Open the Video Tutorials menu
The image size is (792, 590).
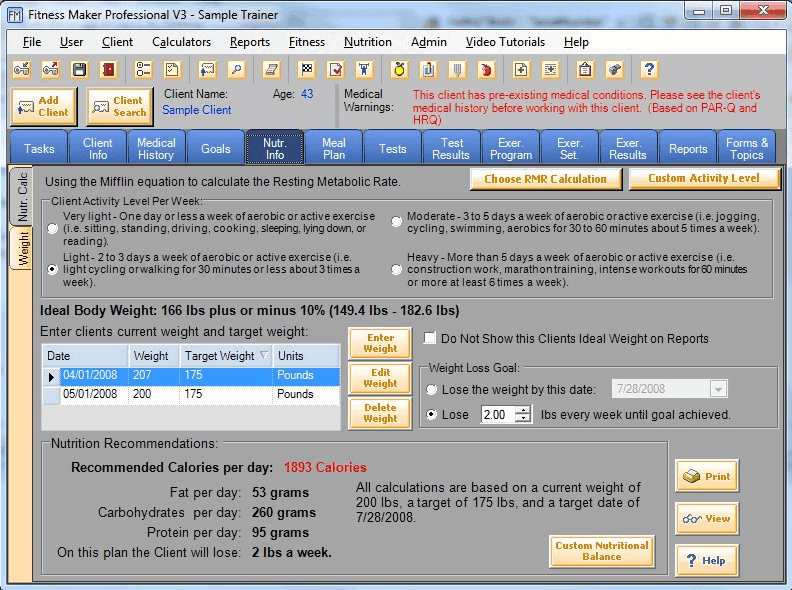(x=505, y=42)
